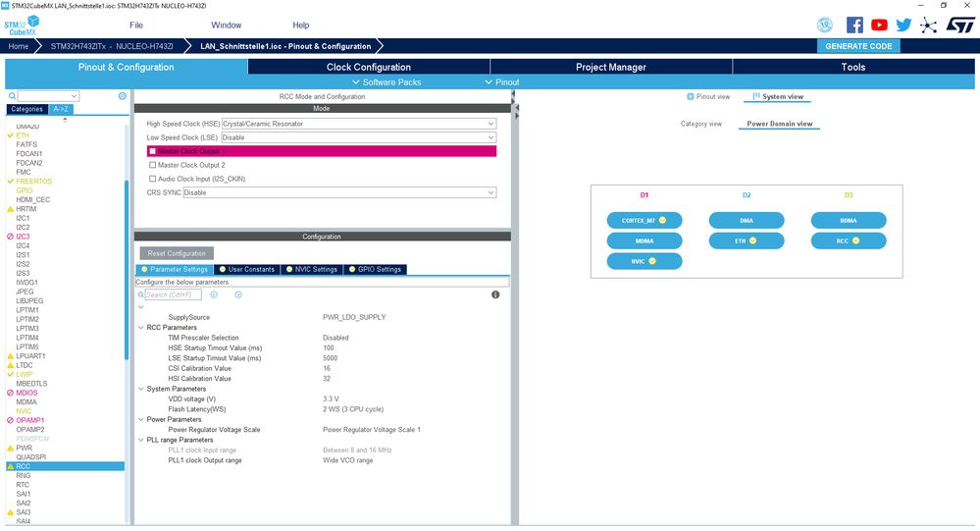
Task: Select LWIP in the peripheral list
Action: click(x=24, y=375)
